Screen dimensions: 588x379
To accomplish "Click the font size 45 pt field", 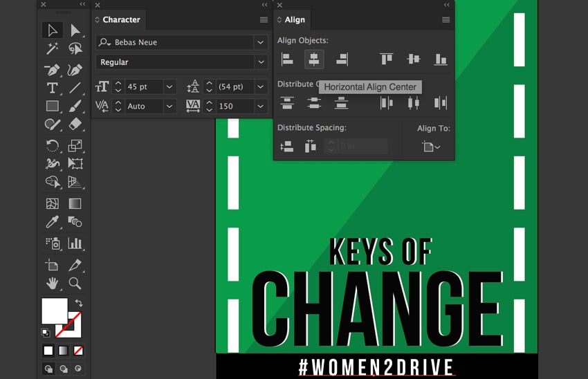I will click(144, 86).
